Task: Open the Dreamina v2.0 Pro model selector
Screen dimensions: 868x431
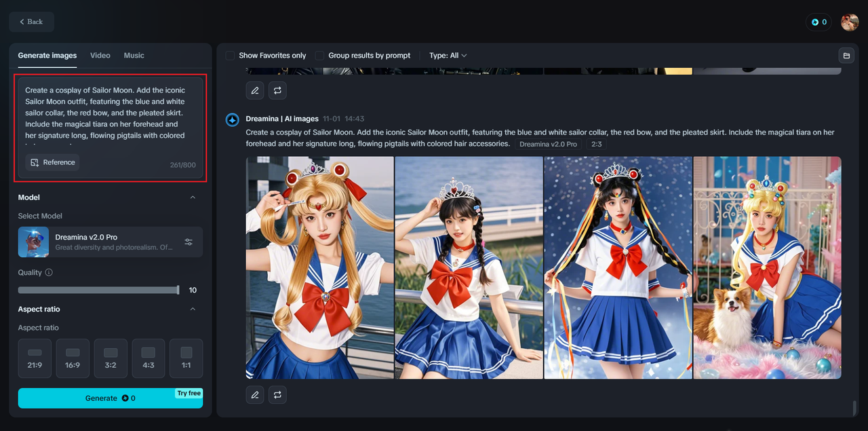Action: (x=111, y=242)
